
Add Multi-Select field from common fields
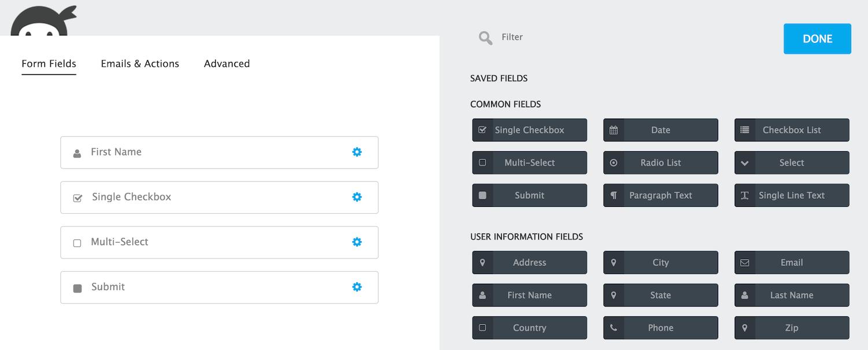point(529,163)
